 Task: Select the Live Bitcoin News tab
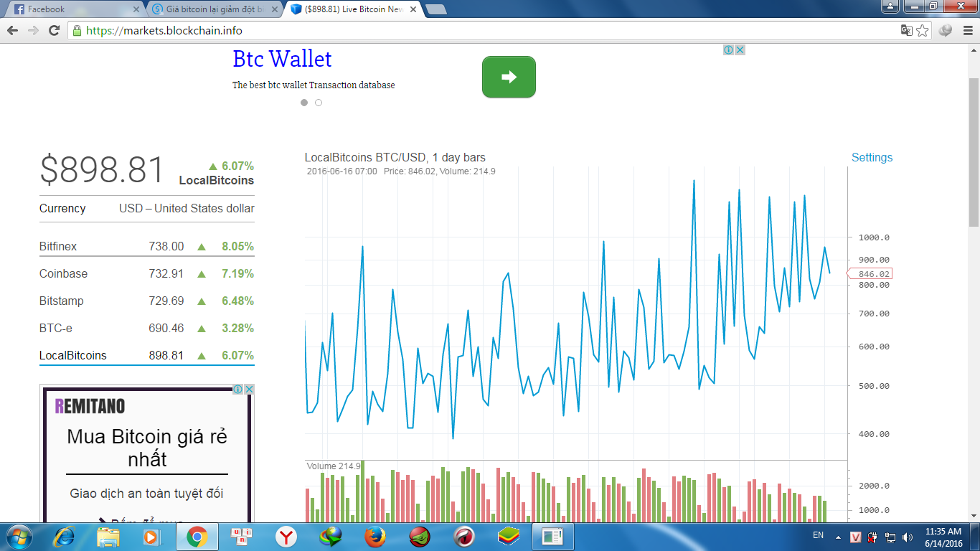[352, 9]
